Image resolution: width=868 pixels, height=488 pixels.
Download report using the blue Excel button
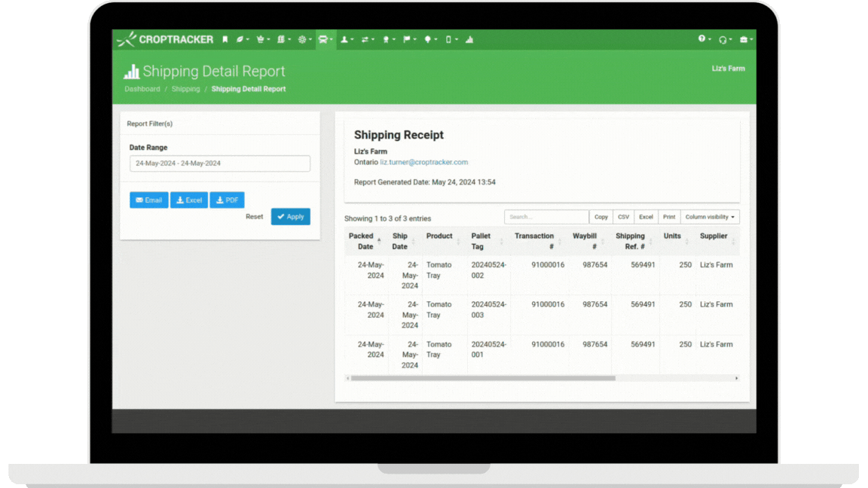point(189,200)
